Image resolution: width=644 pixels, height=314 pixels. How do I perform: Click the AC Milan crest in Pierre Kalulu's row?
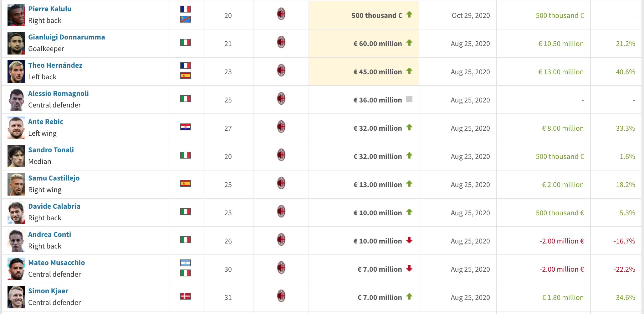[x=281, y=14]
